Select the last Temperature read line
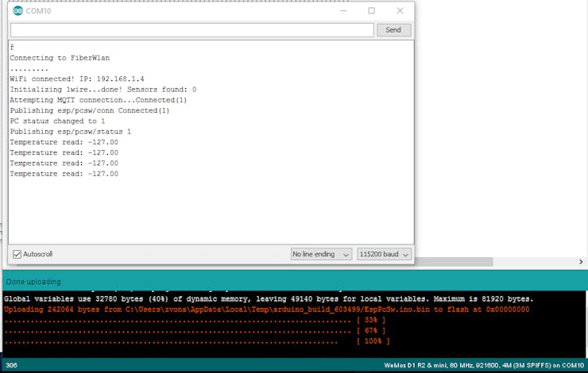This screenshot has height=373, width=588. click(64, 173)
